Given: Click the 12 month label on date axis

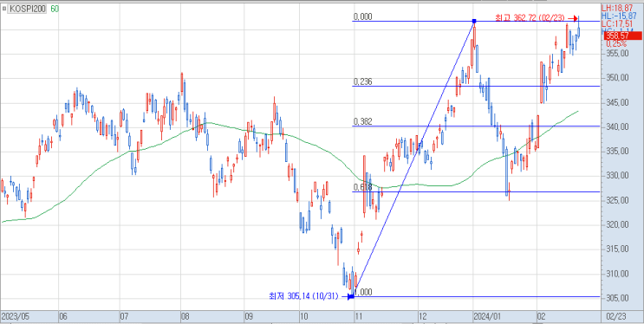Looking at the screenshot, I should (424, 317).
